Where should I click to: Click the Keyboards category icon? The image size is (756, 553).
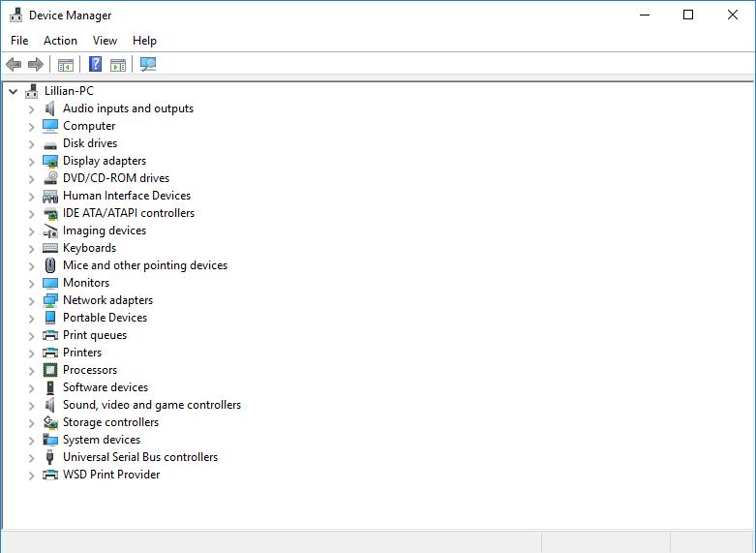[50, 248]
